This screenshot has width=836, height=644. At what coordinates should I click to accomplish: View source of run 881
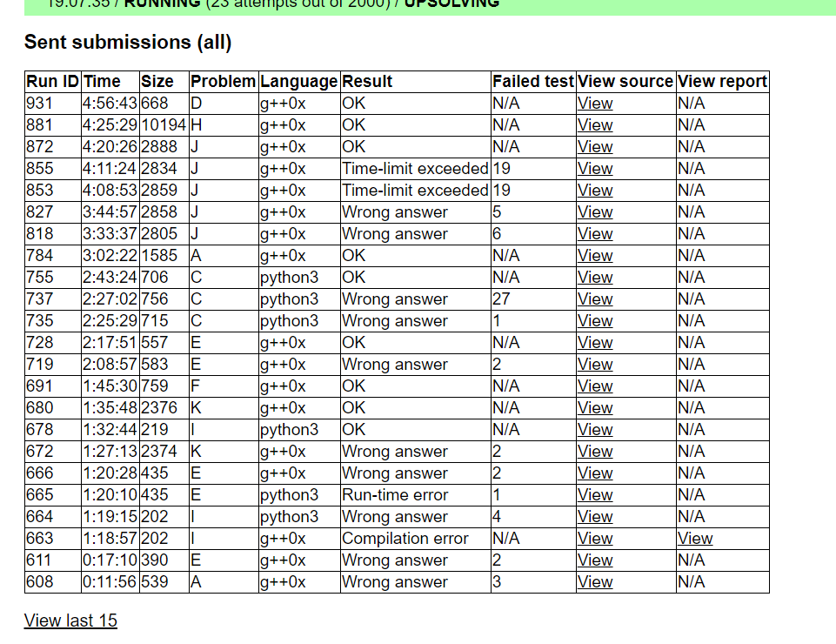[595, 125]
